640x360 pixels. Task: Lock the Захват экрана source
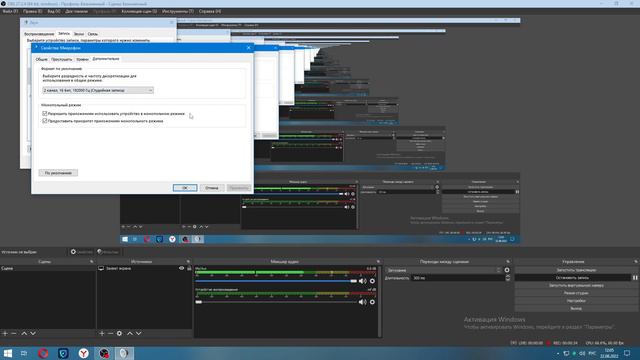point(189,268)
